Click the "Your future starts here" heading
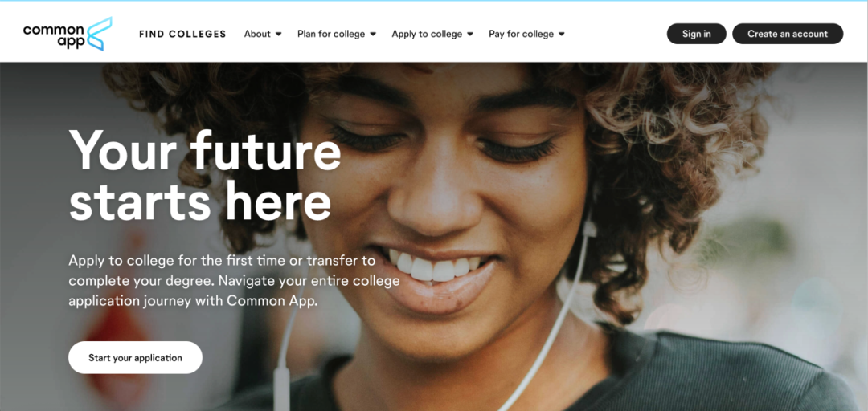The height and width of the screenshot is (411, 868). click(x=205, y=175)
